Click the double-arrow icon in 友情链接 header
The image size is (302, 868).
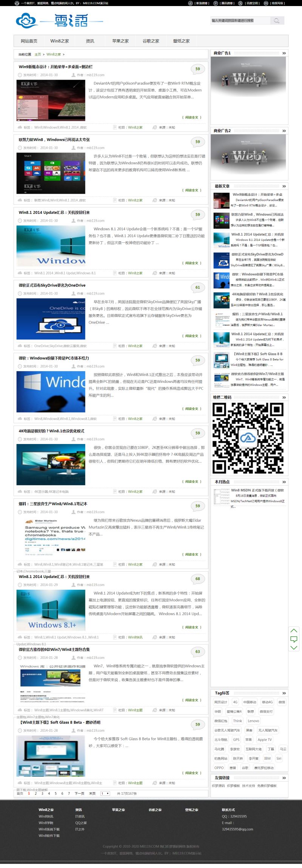click(x=284, y=778)
